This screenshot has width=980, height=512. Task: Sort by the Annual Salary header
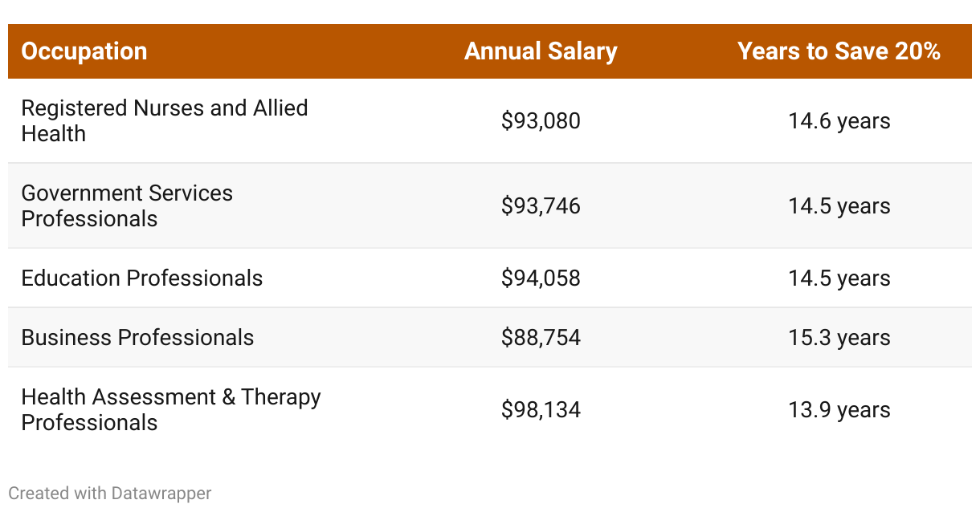click(541, 51)
